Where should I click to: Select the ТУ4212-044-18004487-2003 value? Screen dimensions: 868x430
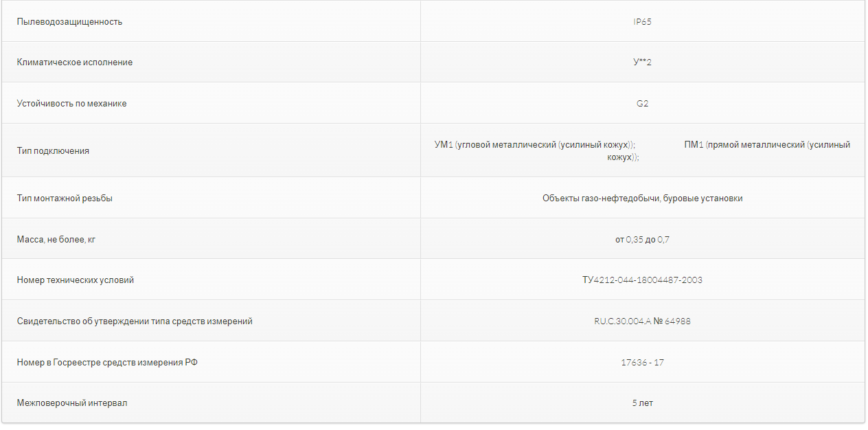(642, 280)
